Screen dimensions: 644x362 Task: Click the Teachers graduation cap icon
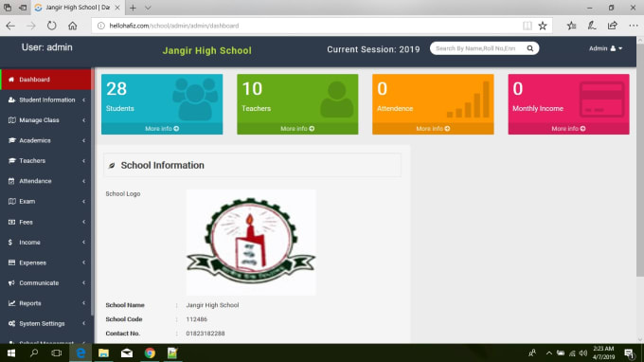tap(11, 161)
